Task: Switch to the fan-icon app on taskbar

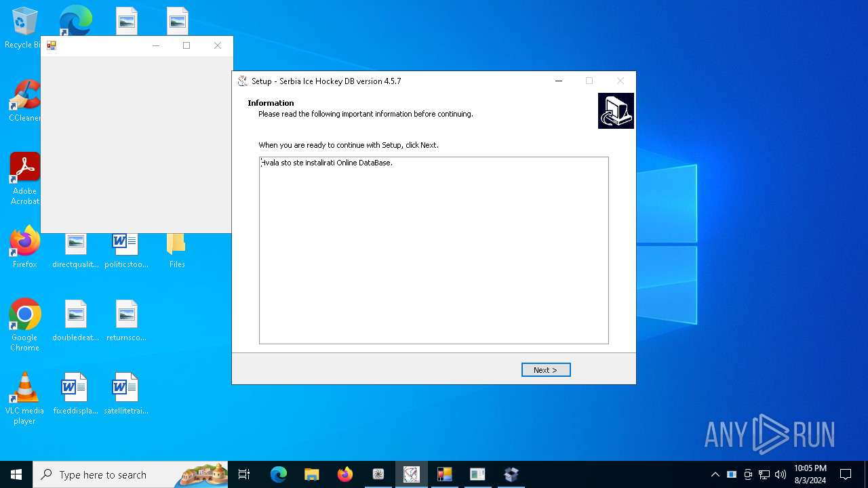Action: pyautogui.click(x=378, y=474)
